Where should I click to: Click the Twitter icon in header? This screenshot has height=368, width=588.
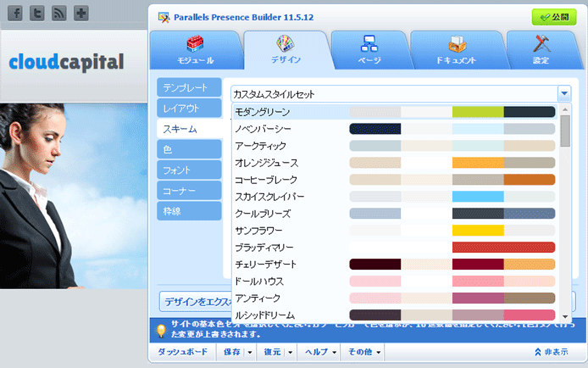[37, 14]
